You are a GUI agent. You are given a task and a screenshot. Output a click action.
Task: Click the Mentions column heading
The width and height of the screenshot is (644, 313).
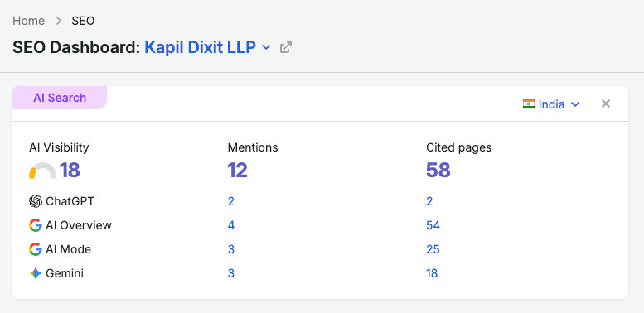tap(253, 147)
